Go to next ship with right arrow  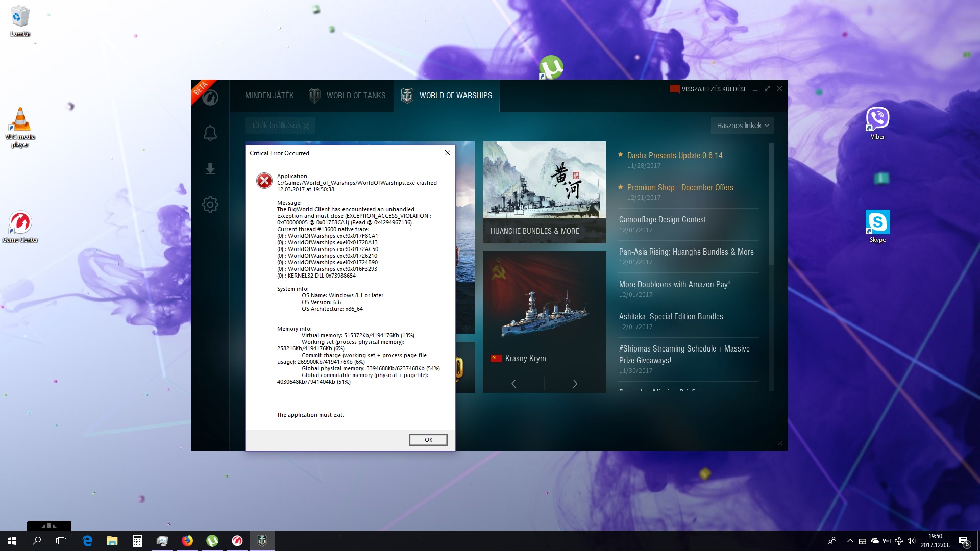[x=575, y=384]
